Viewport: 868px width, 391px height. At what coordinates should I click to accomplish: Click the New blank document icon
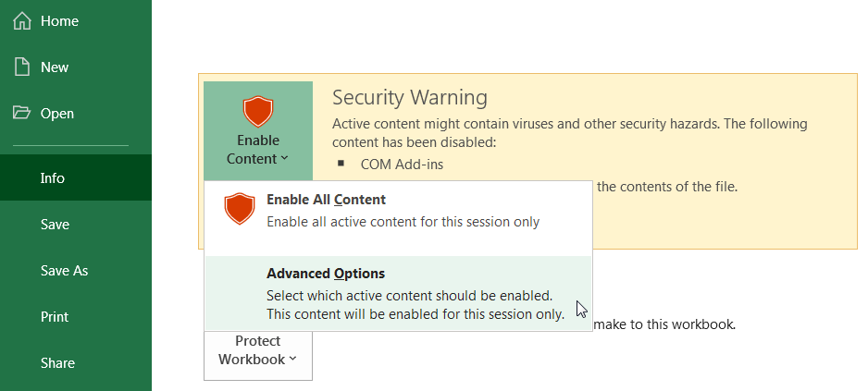(x=22, y=67)
